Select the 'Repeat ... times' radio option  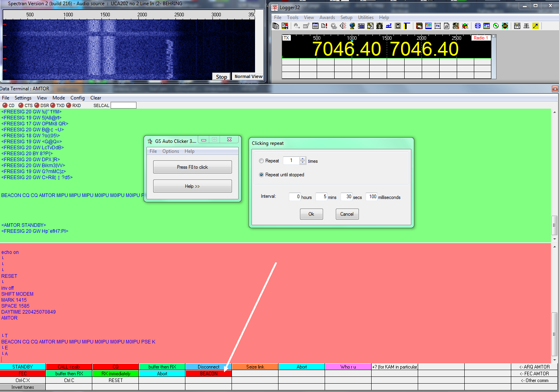(261, 161)
